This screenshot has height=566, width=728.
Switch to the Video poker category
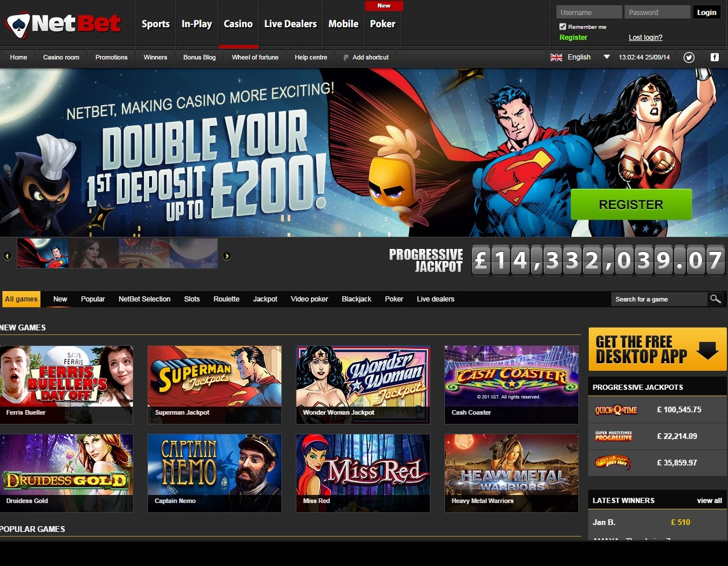click(309, 299)
